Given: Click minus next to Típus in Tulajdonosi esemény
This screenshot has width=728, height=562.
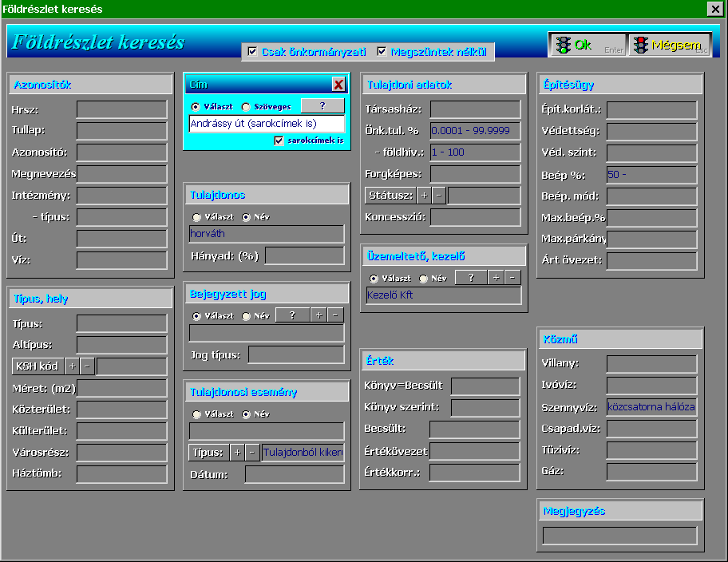Looking at the screenshot, I should point(252,453).
